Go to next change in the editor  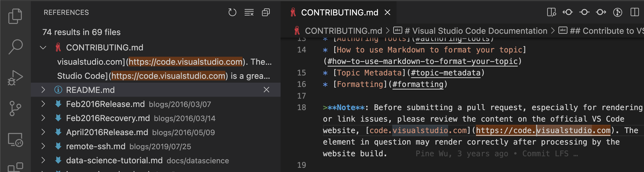click(x=601, y=12)
